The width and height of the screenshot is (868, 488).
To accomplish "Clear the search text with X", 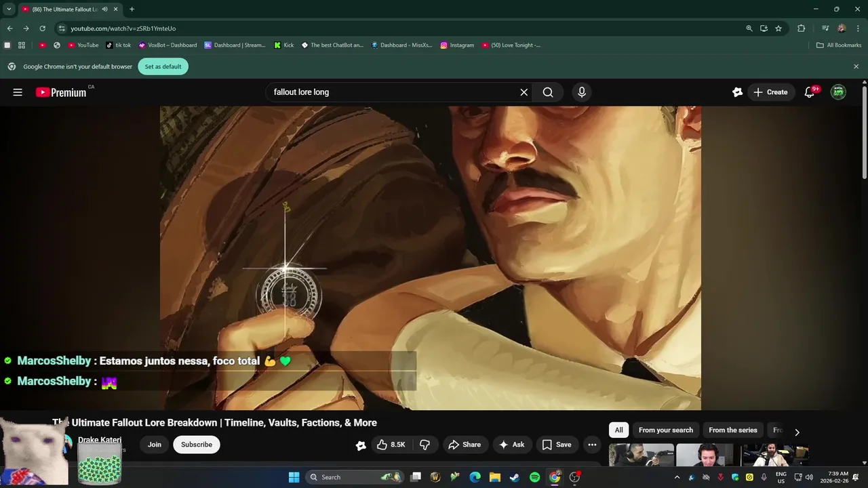I will click(524, 92).
